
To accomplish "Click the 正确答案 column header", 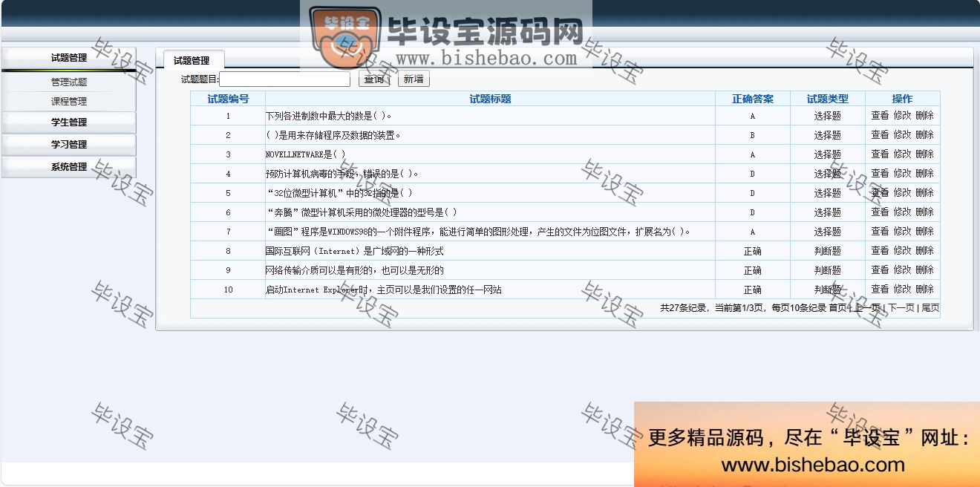I will (x=752, y=99).
